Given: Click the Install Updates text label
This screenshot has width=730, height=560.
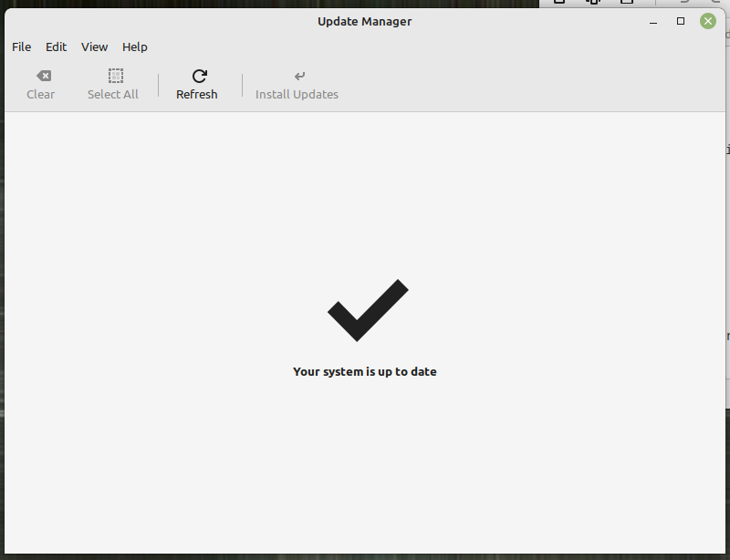Looking at the screenshot, I should pos(297,95).
